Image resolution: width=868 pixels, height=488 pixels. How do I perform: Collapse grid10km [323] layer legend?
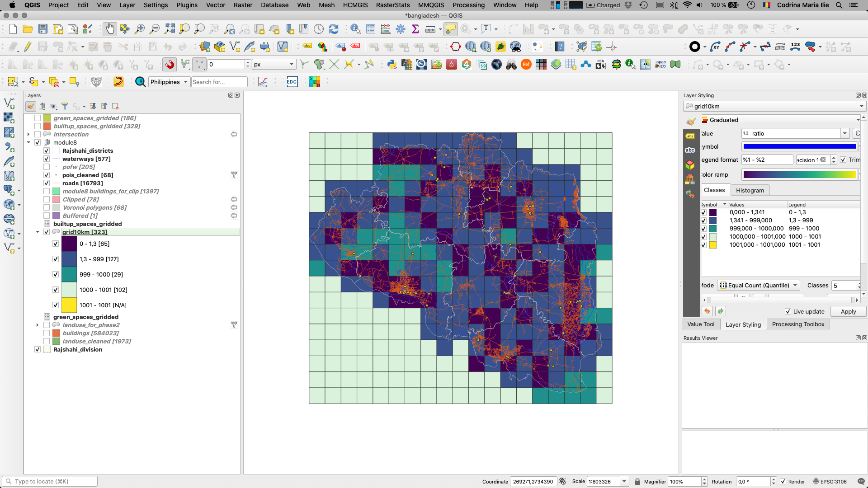pyautogui.click(x=38, y=232)
